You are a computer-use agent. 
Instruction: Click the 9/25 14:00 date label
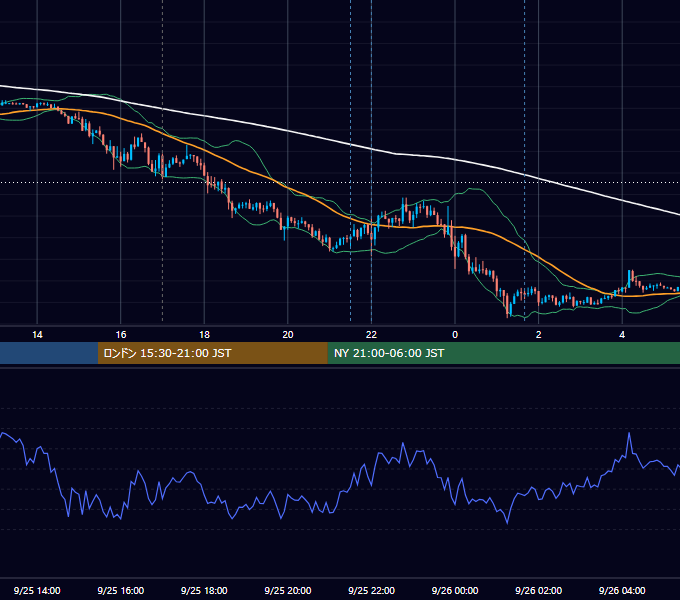[x=37, y=590]
